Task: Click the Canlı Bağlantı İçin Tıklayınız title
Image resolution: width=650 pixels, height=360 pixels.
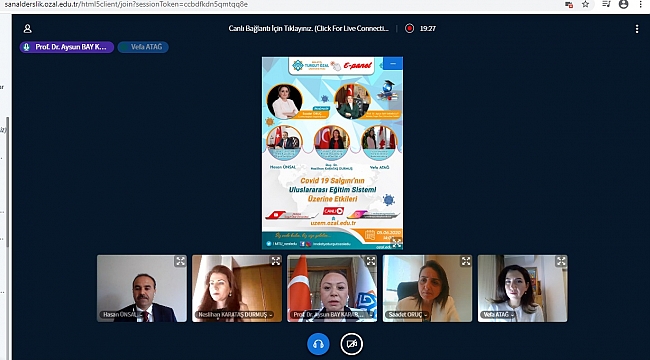Action: [309, 29]
